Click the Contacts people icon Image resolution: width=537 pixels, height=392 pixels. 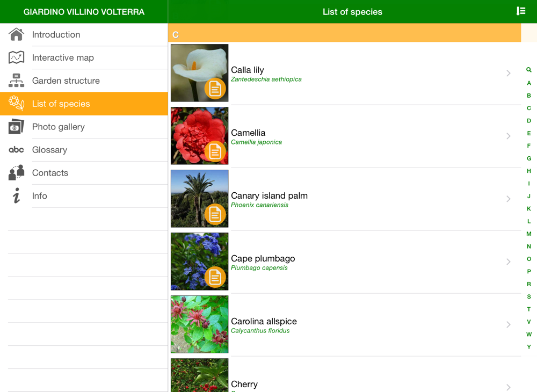tap(17, 172)
